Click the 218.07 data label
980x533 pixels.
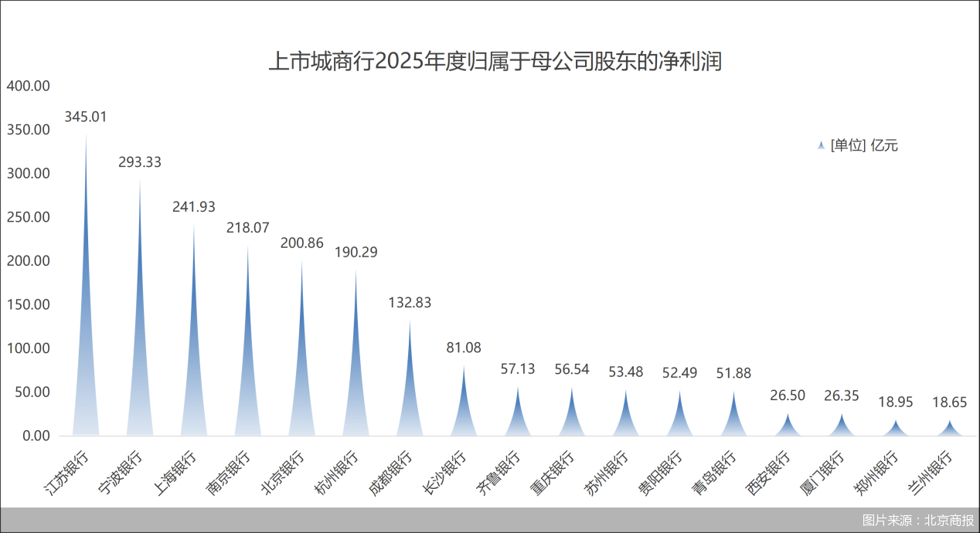point(248,228)
